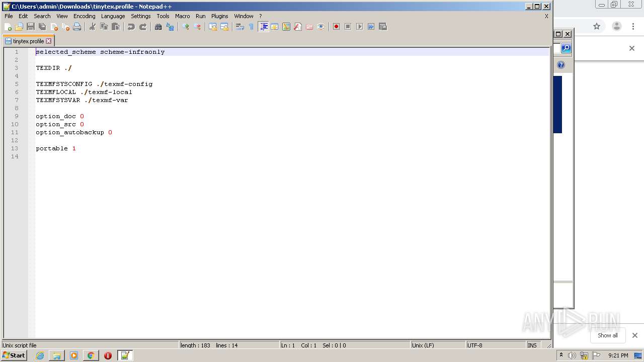The width and height of the screenshot is (644, 362).
Task: Zoom in using the toolbar Zoom In icon
Action: tap(186, 27)
